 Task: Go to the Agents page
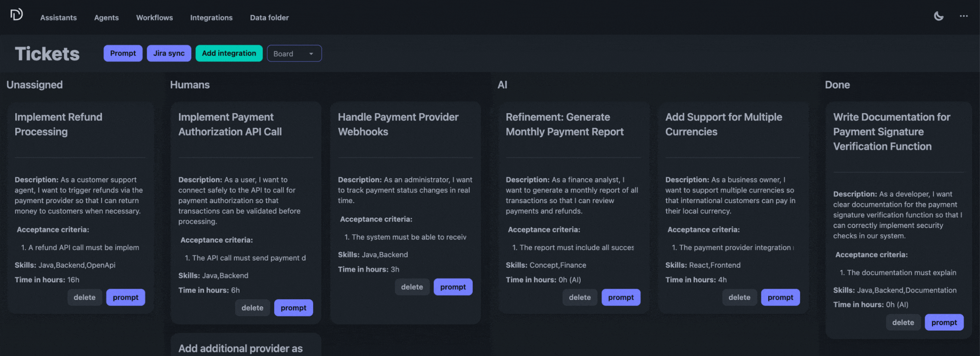point(106,18)
